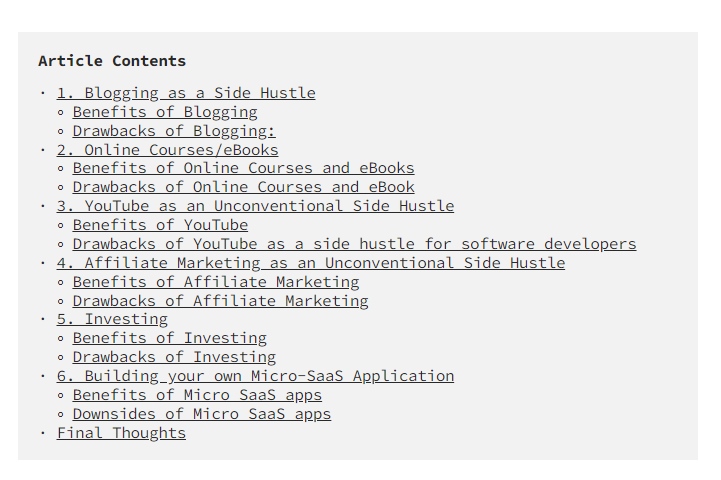Navigate to Benefits of Online Courses and eBooks
Image resolution: width=721 pixels, height=480 pixels.
click(x=243, y=168)
